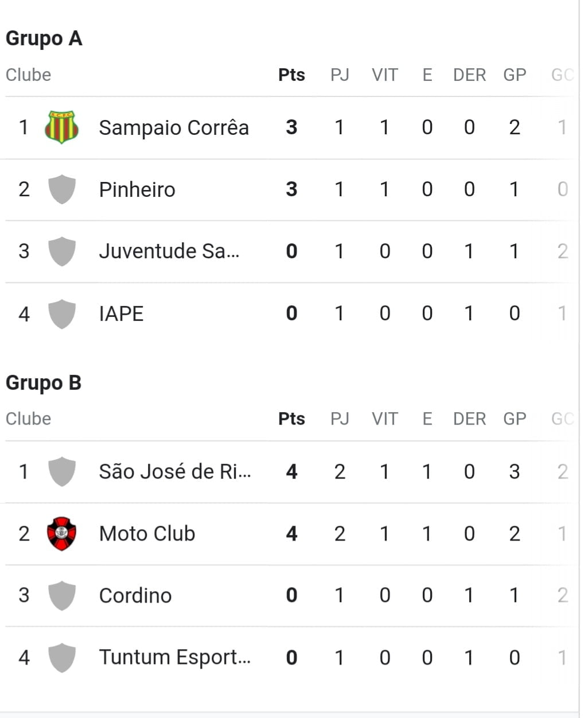
Task: Click the Pts column header in Grupo A
Action: pyautogui.click(x=291, y=75)
